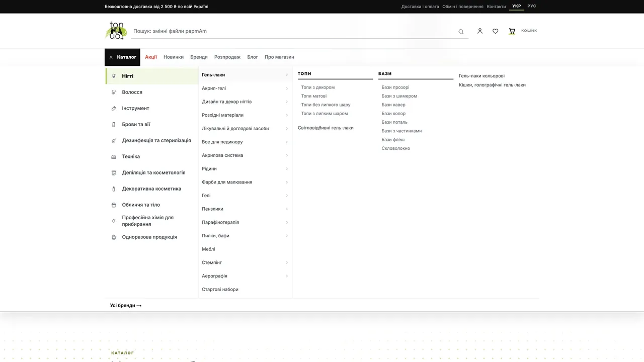Screen dimensions: 644x362
Task: Select the Стартові набори row
Action: [x=246, y=290]
